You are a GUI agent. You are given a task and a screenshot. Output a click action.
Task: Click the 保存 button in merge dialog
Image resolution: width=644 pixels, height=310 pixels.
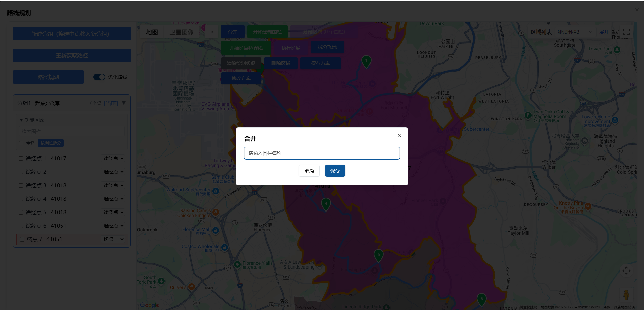point(335,171)
